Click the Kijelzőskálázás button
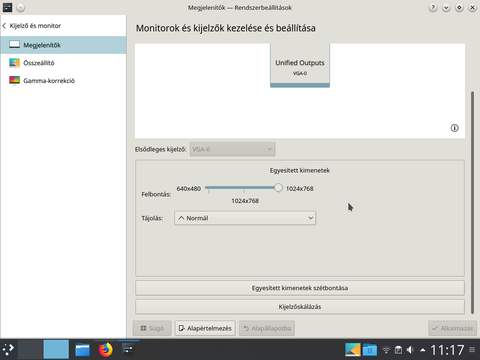Image resolution: width=480 pixels, height=360 pixels. pyautogui.click(x=300, y=307)
